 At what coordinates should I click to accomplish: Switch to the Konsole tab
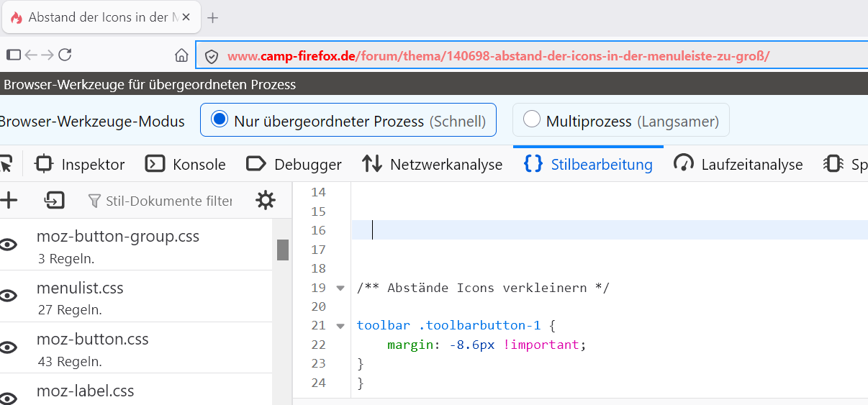(186, 164)
